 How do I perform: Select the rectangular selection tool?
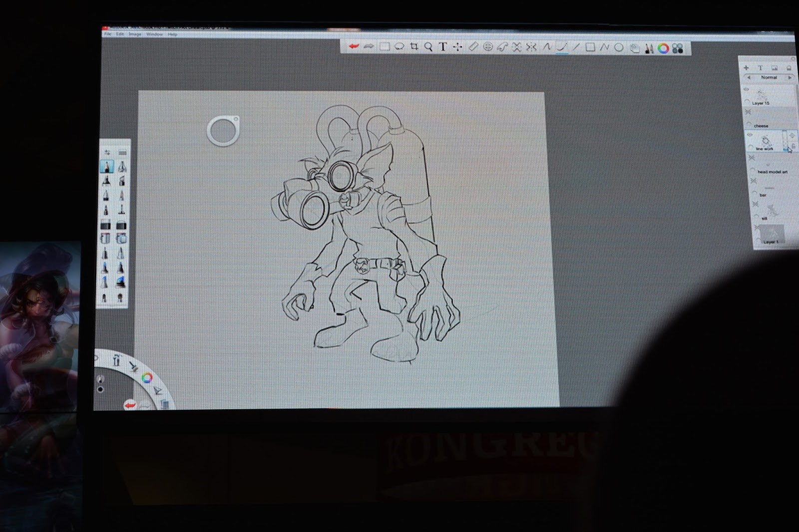385,47
